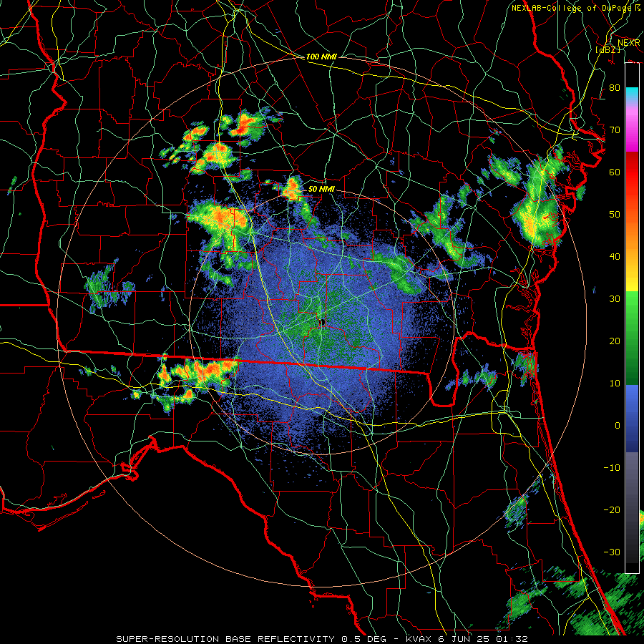Click the red band of the color scale
644x644 pixels.
click(x=632, y=172)
